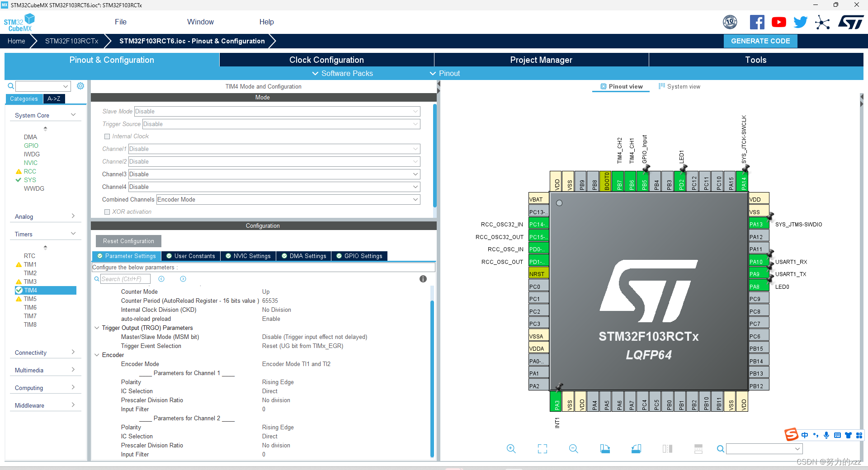Viewport: 868px width, 470px height.
Task: Open the Facebook icon link
Action: pyautogui.click(x=757, y=22)
